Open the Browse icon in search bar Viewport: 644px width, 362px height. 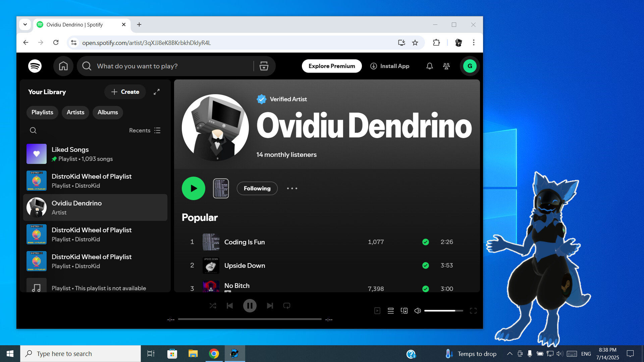tap(264, 66)
